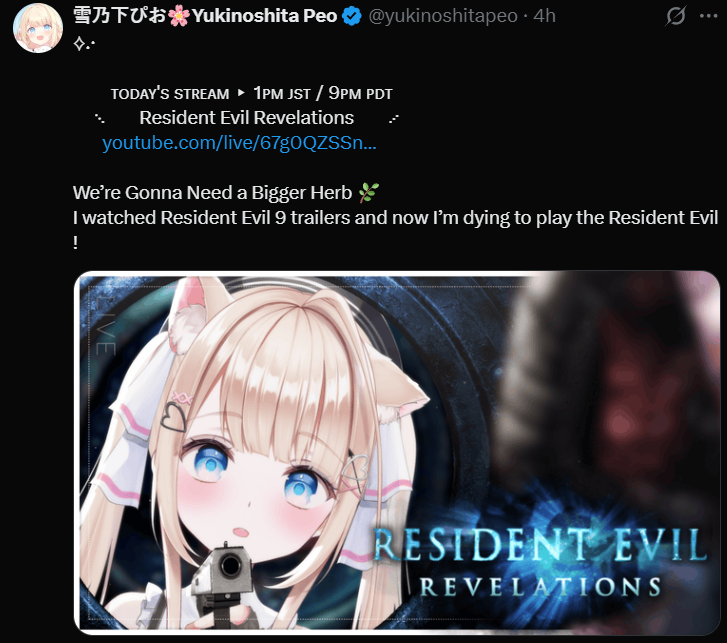Click the vertical LIVE label in the thumbnail

pyautogui.click(x=105, y=325)
